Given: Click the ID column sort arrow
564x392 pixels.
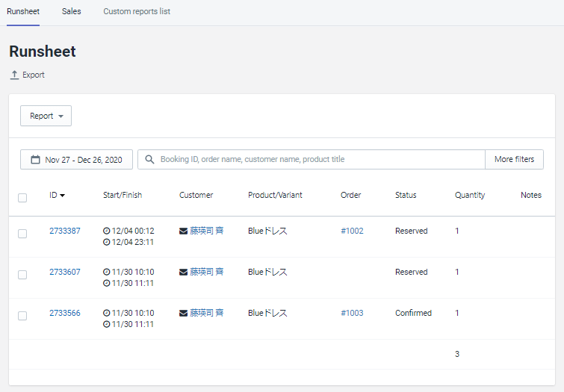Looking at the screenshot, I should (x=63, y=196).
